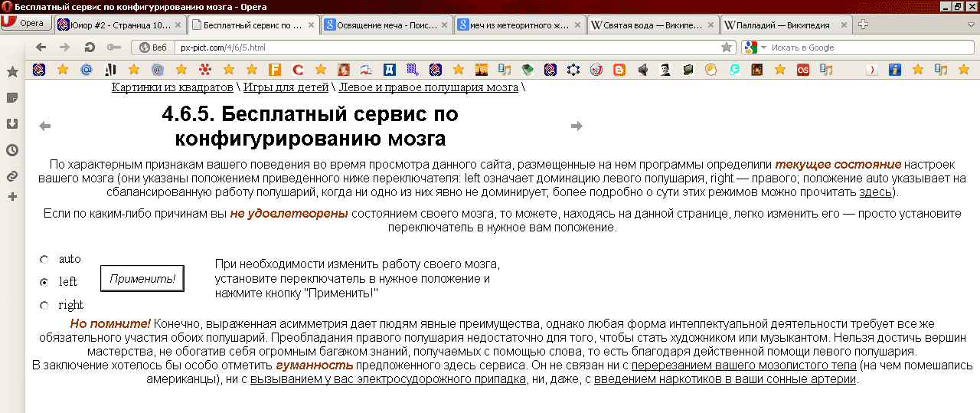Open Bookmarks panel star in sidebar
The image size is (980, 413).
(x=12, y=72)
